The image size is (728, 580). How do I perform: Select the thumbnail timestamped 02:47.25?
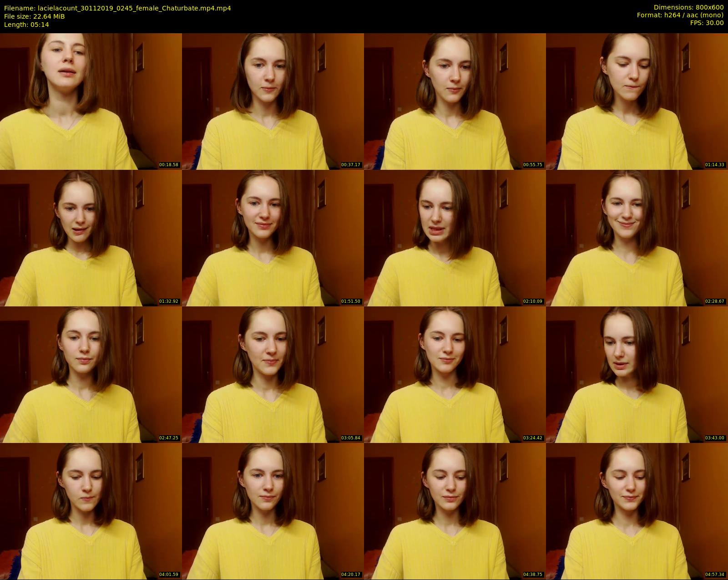[91, 375]
